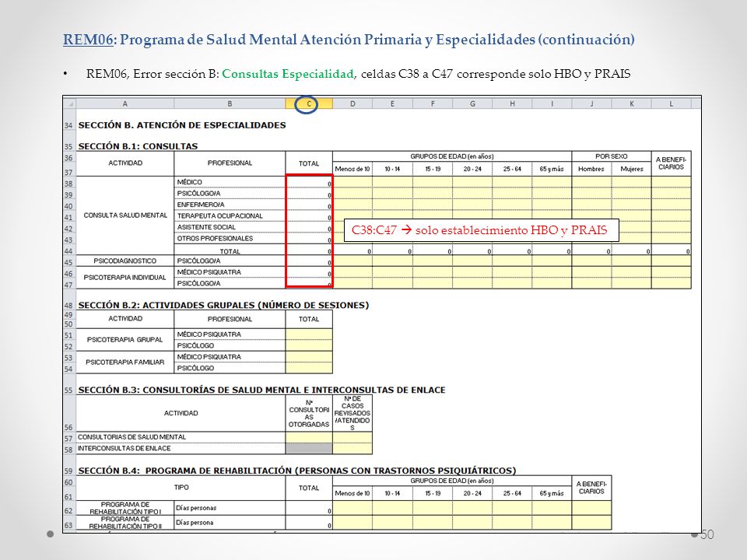Click the 'Nº CONSULTORIAS OTORGADAS' header cell
The image size is (747, 560).
309,413
